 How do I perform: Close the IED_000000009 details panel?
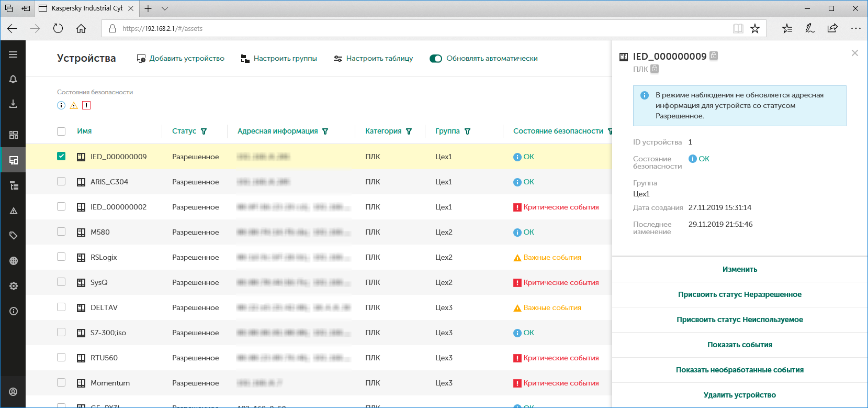point(854,53)
